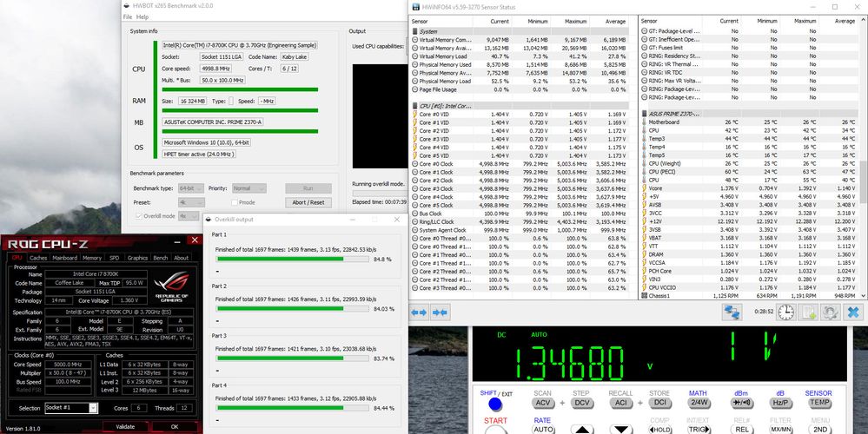Click the MX/MN multimeter button
Screen dimensions: 868x434
[780, 430]
